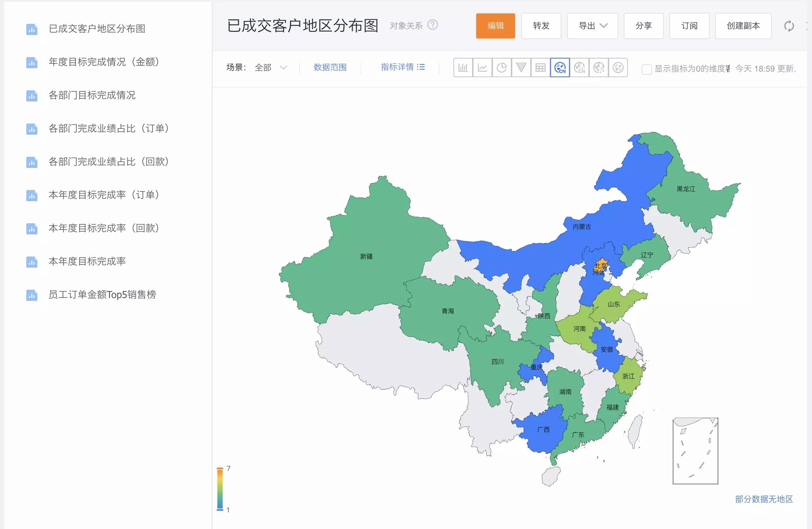Select the world region map view
Viewport: 812px width, 529px height.
coord(618,68)
